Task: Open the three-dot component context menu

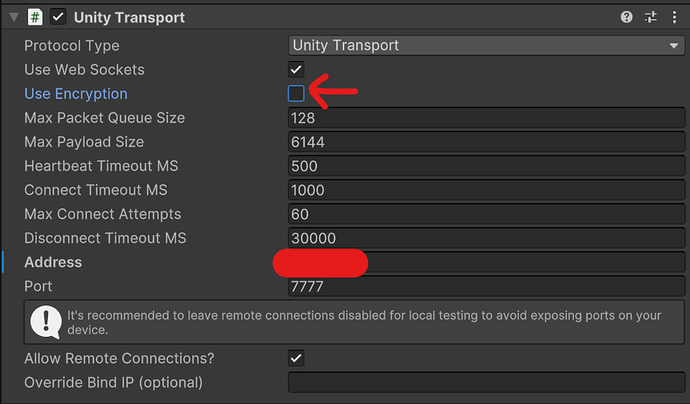Action: (674, 17)
